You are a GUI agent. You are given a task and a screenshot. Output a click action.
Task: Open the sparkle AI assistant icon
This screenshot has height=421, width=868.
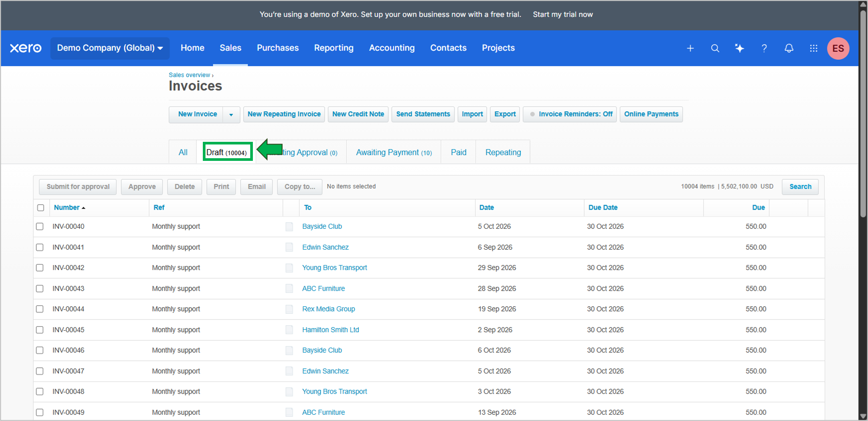coord(740,48)
